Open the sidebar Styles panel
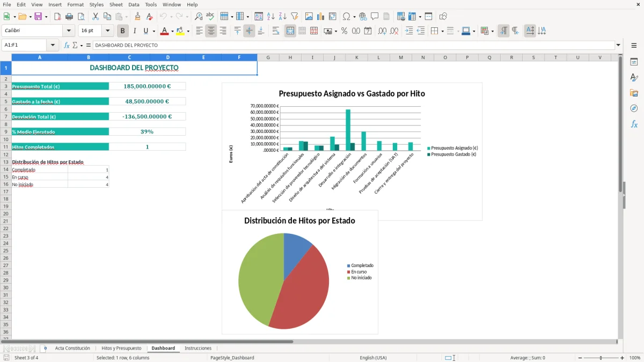This screenshot has width=644, height=362. [634, 78]
